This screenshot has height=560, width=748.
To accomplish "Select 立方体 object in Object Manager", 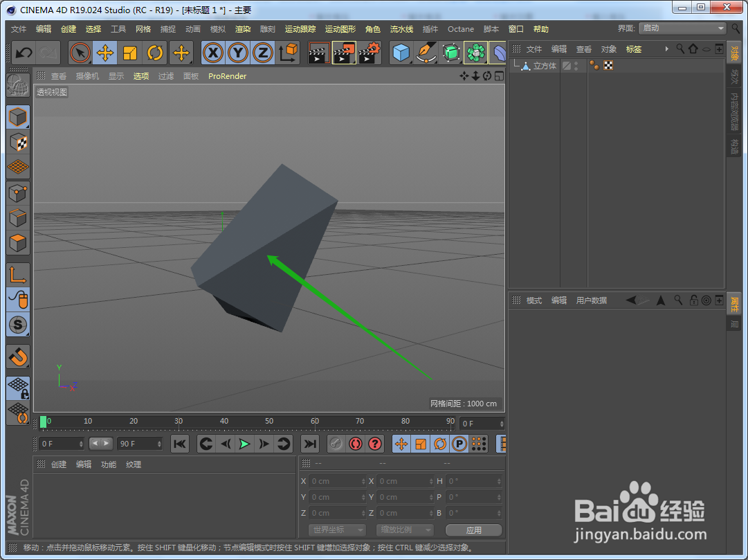I will coord(545,66).
